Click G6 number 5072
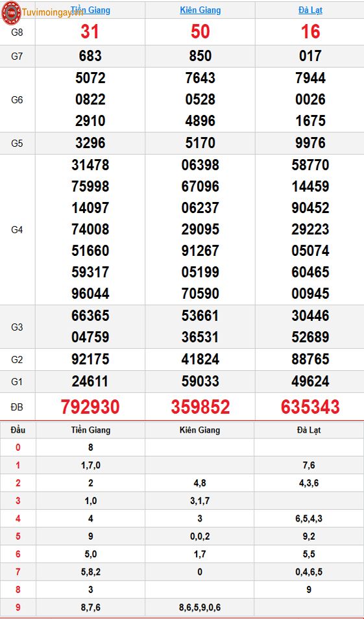Image resolution: width=364 pixels, height=619 pixels. (x=90, y=78)
